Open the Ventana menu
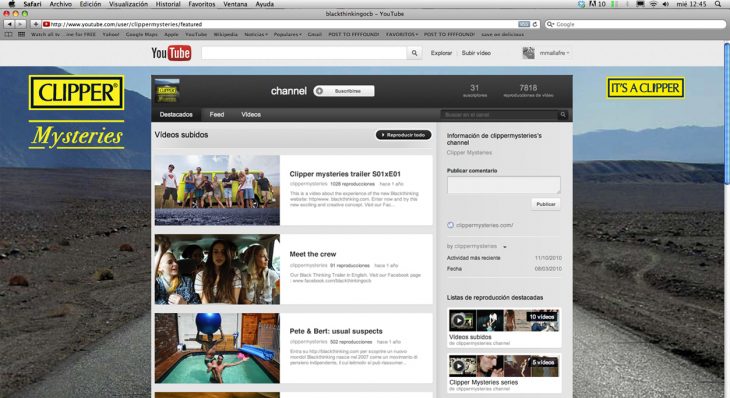 click(x=236, y=4)
